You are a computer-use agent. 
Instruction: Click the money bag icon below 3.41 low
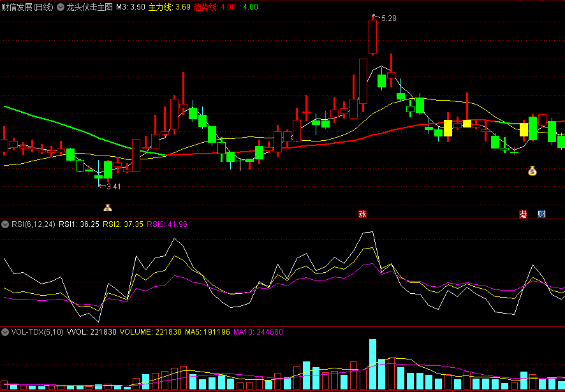click(108, 208)
